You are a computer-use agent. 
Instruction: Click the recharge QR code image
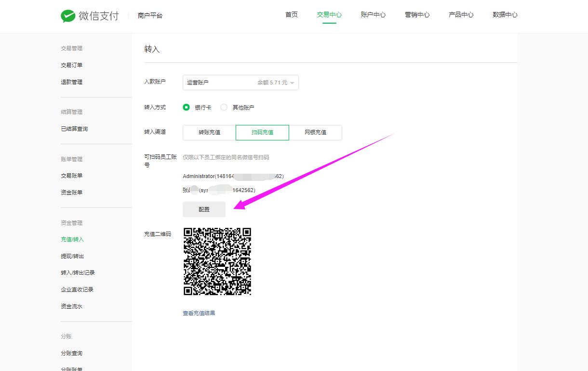tap(217, 261)
